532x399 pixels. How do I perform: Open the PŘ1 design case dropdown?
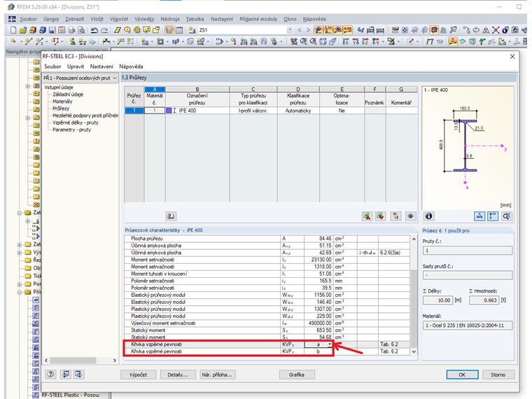click(x=115, y=78)
